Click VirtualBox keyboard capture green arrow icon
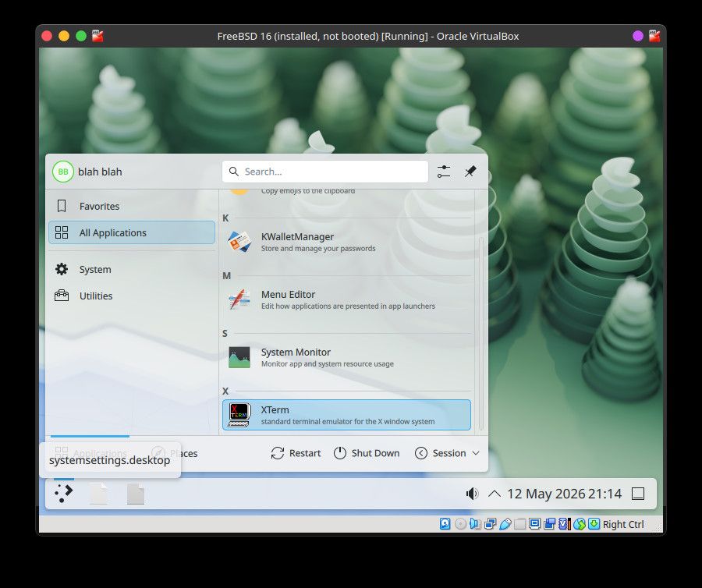 coord(594,524)
